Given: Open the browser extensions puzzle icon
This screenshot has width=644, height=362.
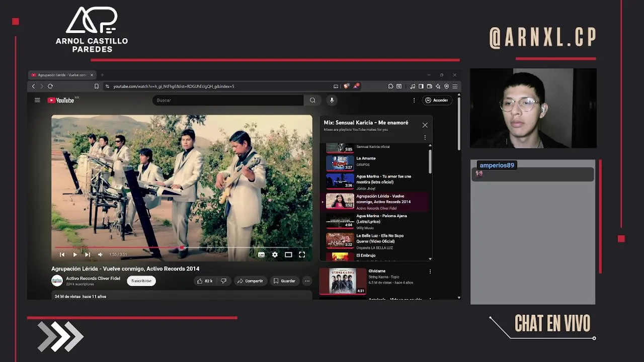Looking at the screenshot, I should pos(390,86).
